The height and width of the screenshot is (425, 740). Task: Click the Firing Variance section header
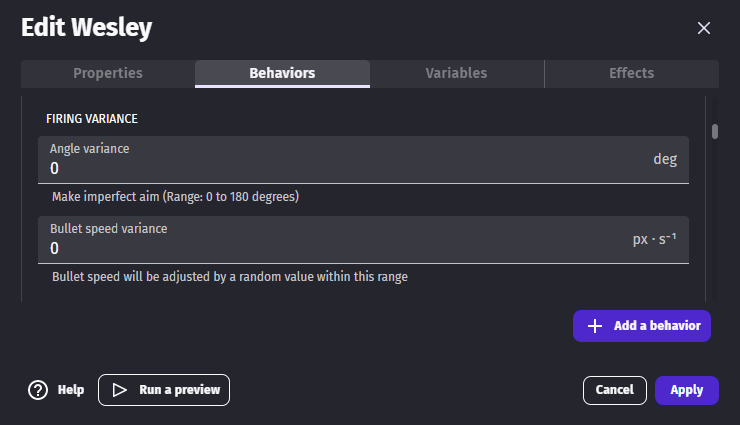(92, 118)
